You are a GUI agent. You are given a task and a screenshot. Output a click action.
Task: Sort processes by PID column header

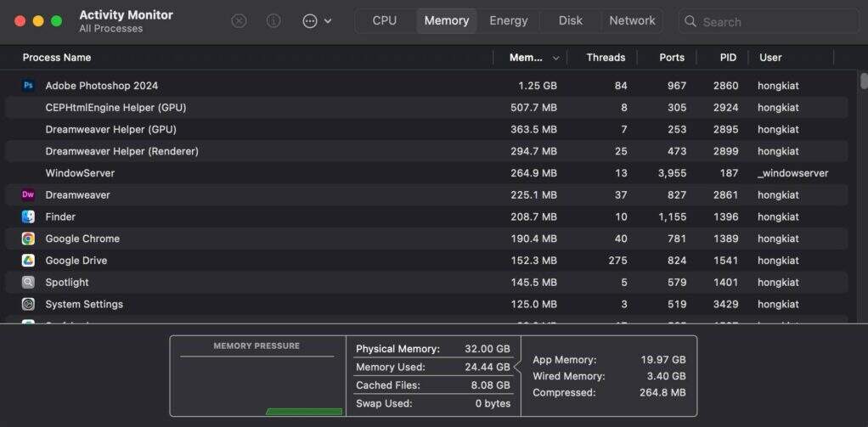coord(728,58)
